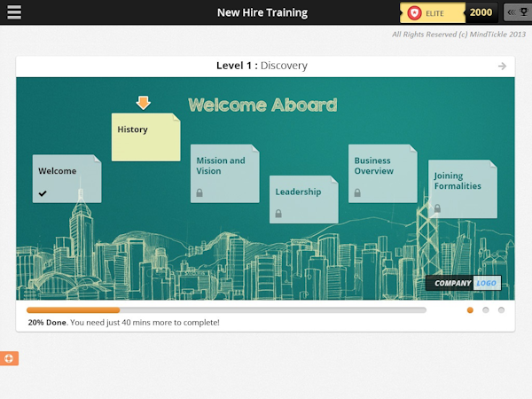532x399 pixels.
Task: Click the lock on Mission and Vision
Action: [199, 192]
